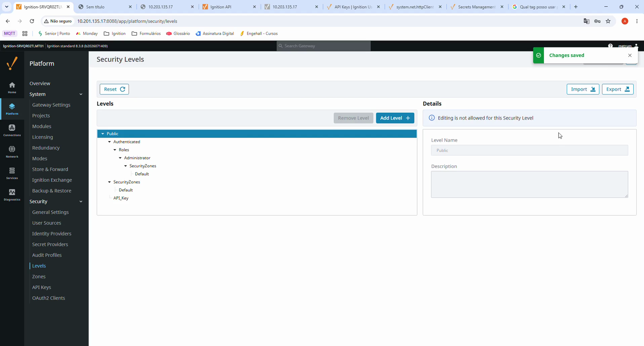The image size is (644, 346).
Task: Collapse the Public tree node
Action: pyautogui.click(x=103, y=134)
